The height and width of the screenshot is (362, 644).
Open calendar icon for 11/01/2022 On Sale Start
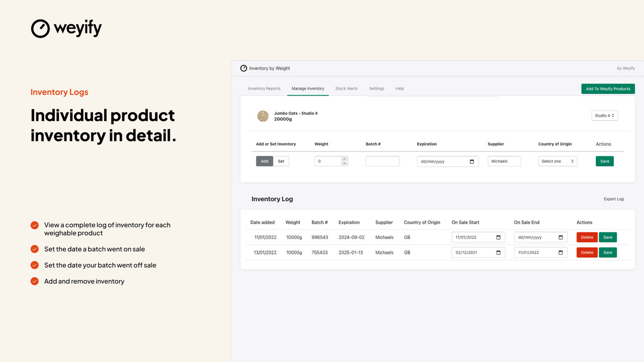498,237
